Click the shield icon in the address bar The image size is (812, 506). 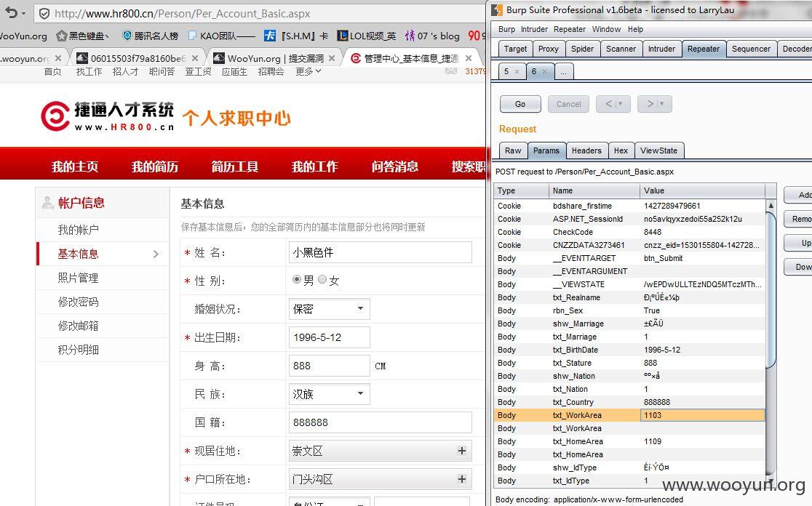click(44, 14)
